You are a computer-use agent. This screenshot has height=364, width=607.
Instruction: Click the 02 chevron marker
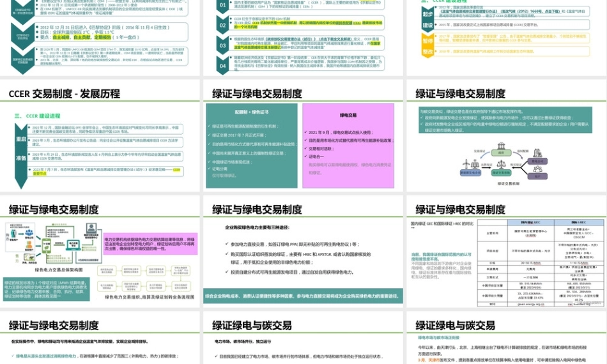pos(222,26)
